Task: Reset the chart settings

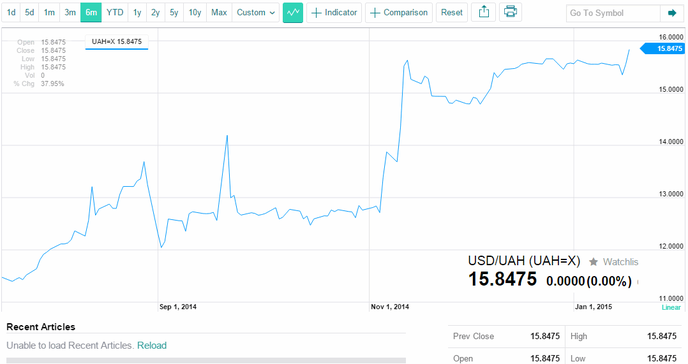Action: pyautogui.click(x=452, y=13)
